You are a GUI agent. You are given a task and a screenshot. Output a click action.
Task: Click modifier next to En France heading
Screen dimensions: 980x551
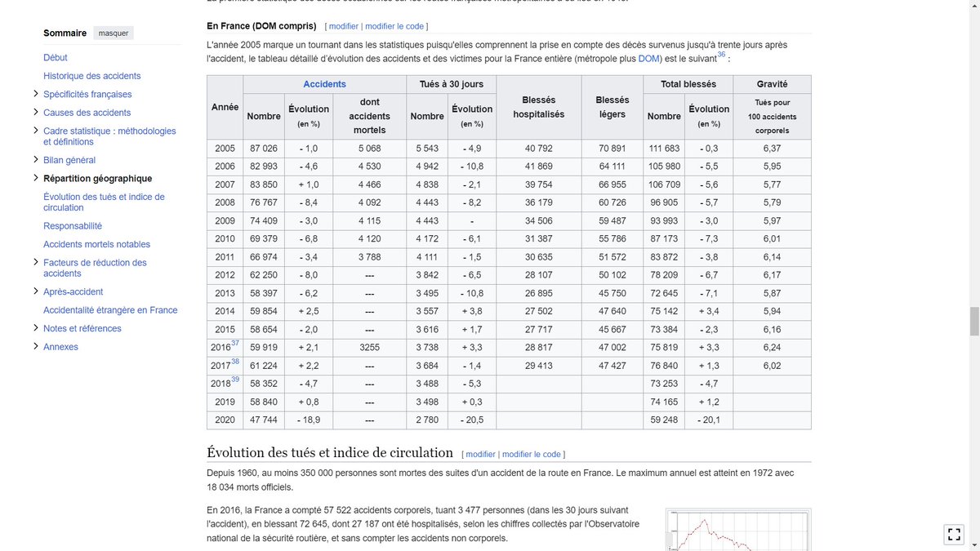[x=344, y=26]
